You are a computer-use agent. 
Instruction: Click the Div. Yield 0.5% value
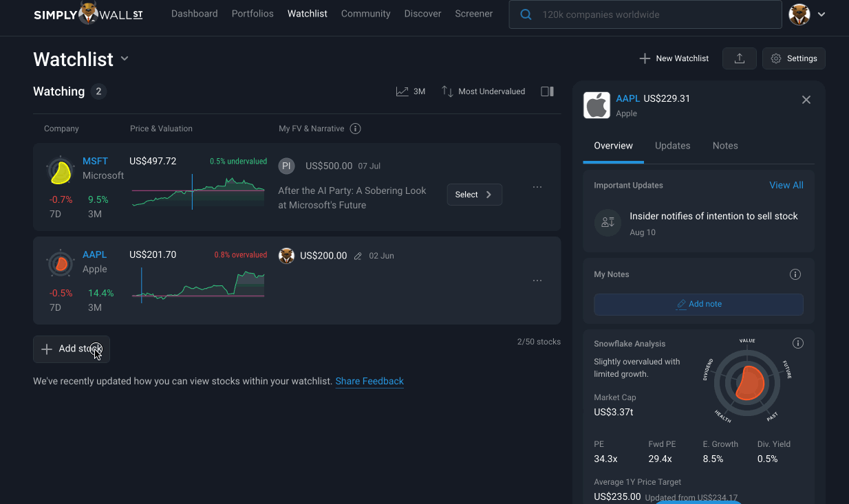[x=768, y=459]
